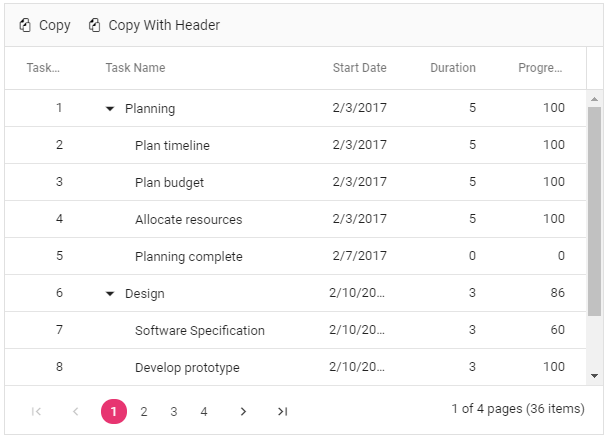Open page 2 in pager

(144, 411)
